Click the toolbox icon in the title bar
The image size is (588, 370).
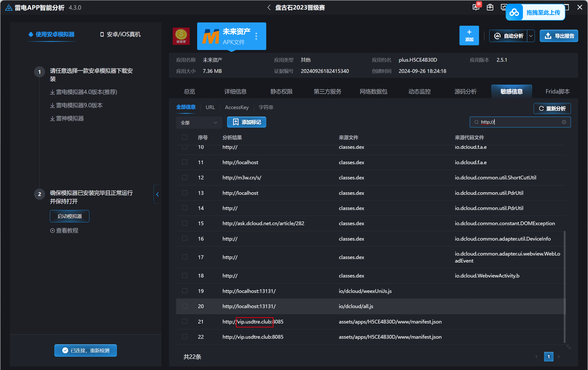(x=490, y=7)
